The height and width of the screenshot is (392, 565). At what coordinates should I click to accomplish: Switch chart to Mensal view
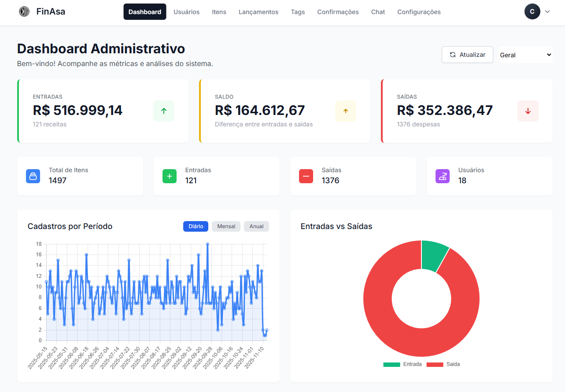(x=226, y=226)
